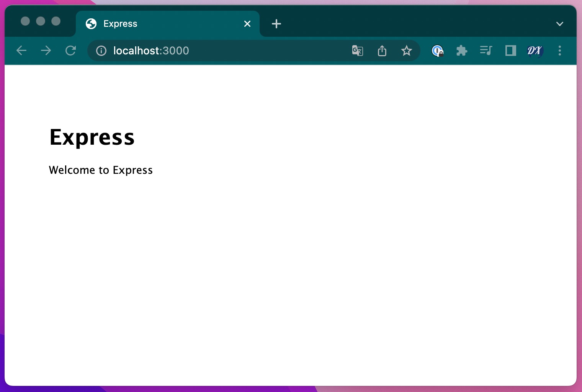This screenshot has height=392, width=582.
Task: Open the browser's three-dot menu
Action: pos(560,51)
